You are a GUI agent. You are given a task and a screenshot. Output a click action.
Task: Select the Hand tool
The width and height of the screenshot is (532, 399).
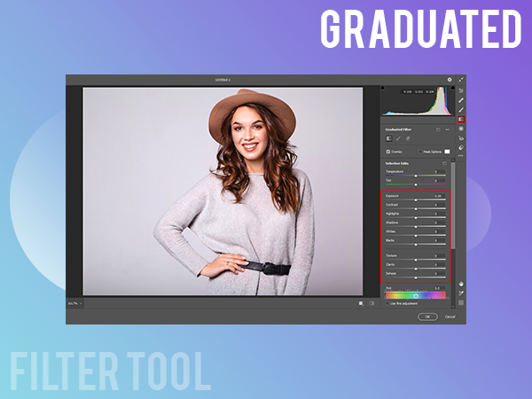(461, 284)
